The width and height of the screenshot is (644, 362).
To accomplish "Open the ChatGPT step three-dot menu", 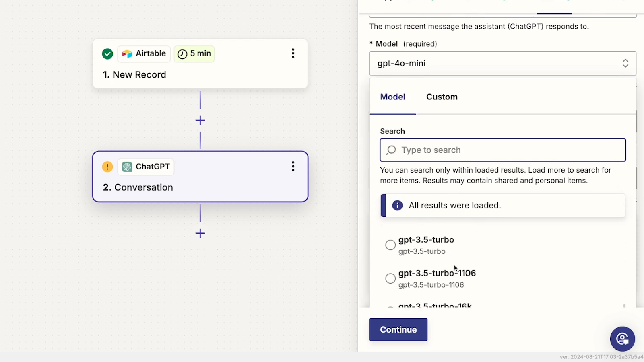I will coord(293,167).
